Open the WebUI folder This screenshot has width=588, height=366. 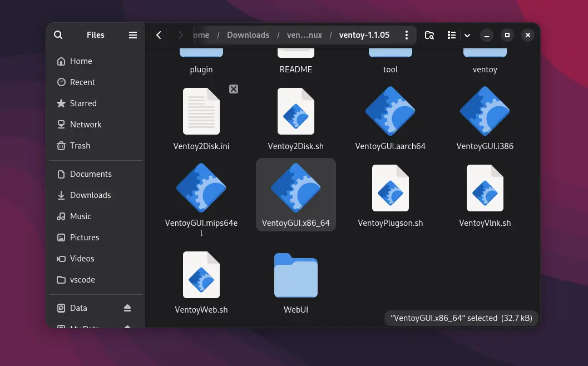295,276
